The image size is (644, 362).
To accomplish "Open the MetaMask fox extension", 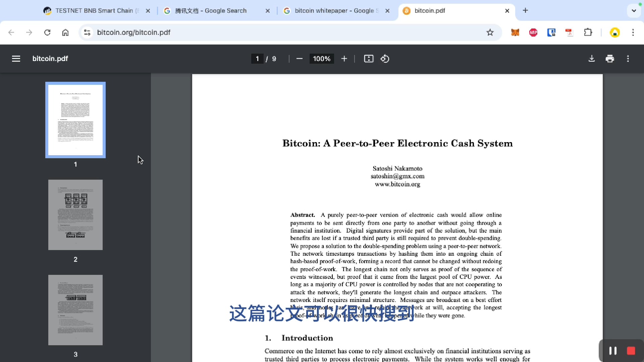I will click(515, 33).
